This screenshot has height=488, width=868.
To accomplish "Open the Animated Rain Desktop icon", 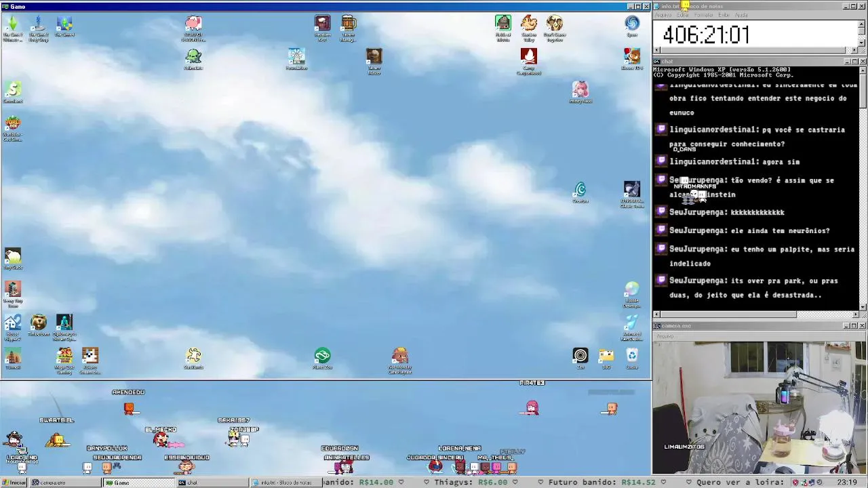I will coord(632,328).
